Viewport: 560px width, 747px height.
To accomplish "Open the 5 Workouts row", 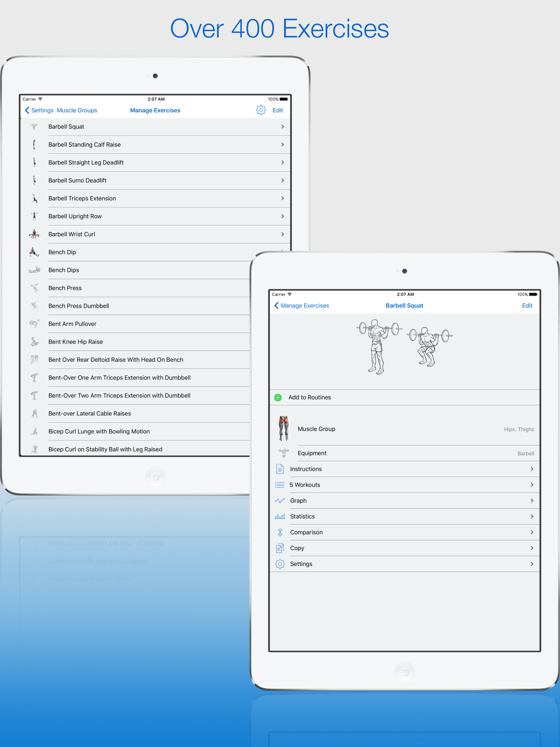I will pos(404,485).
